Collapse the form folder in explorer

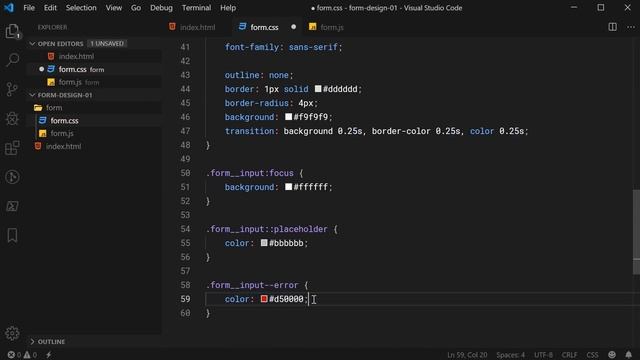(54, 108)
